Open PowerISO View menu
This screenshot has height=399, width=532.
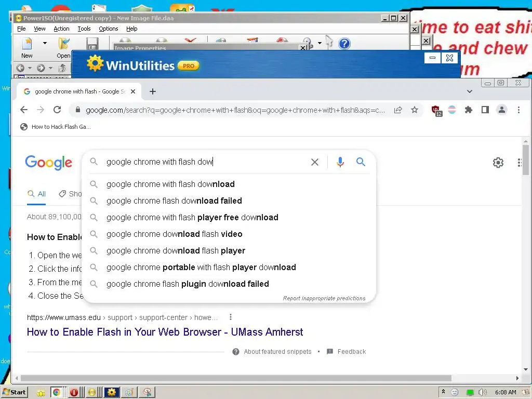pyautogui.click(x=39, y=29)
